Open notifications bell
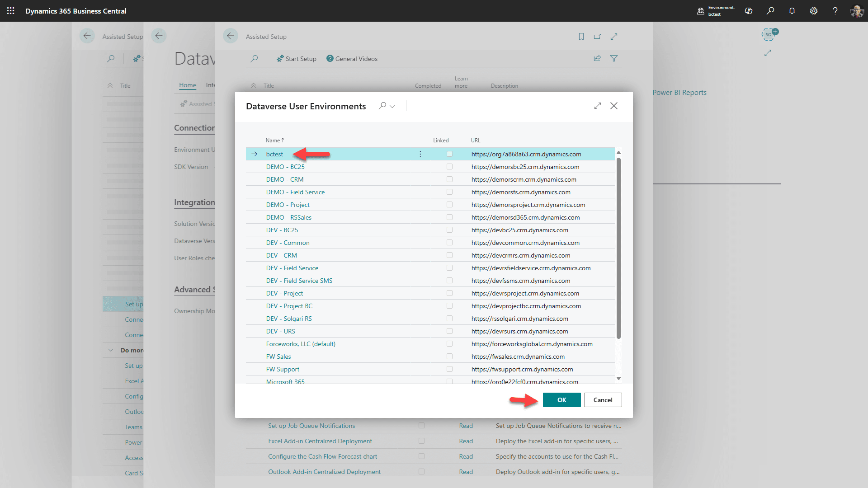Image resolution: width=868 pixels, height=488 pixels. (792, 11)
